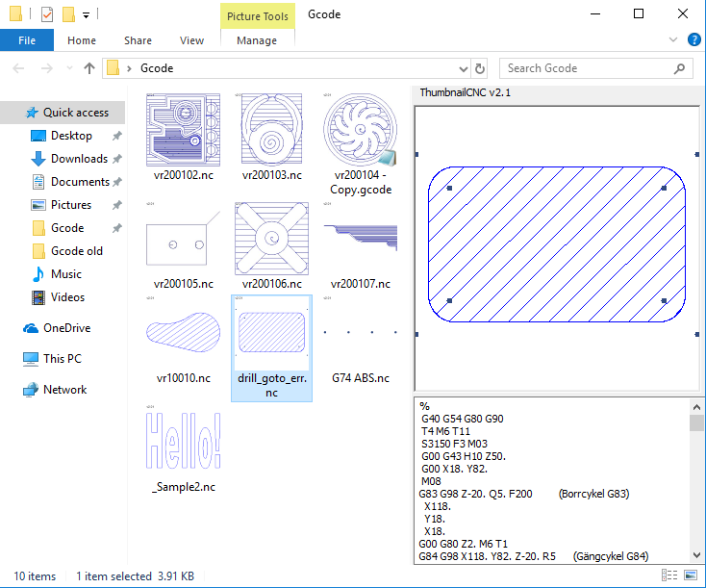Image resolution: width=706 pixels, height=588 pixels.
Task: Open Documents from Quick access
Action: click(x=80, y=181)
